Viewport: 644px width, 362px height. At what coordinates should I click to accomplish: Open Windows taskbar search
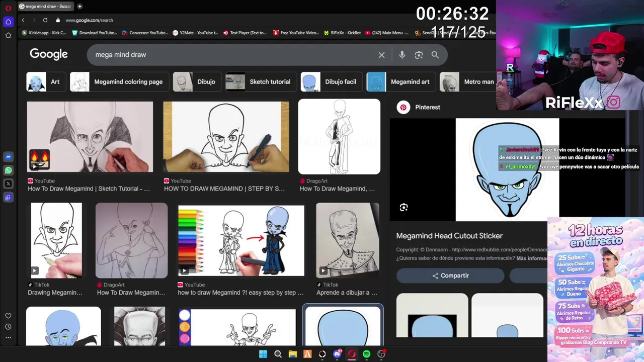pyautogui.click(x=278, y=354)
